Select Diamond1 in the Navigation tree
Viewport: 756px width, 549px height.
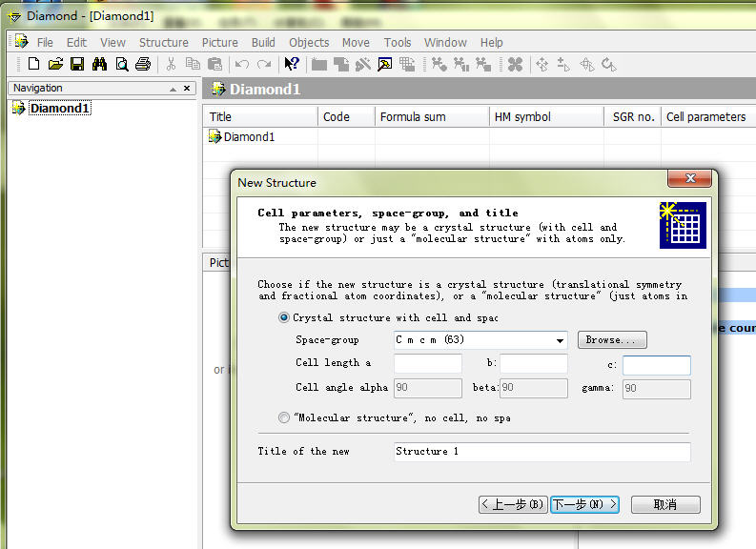60,108
